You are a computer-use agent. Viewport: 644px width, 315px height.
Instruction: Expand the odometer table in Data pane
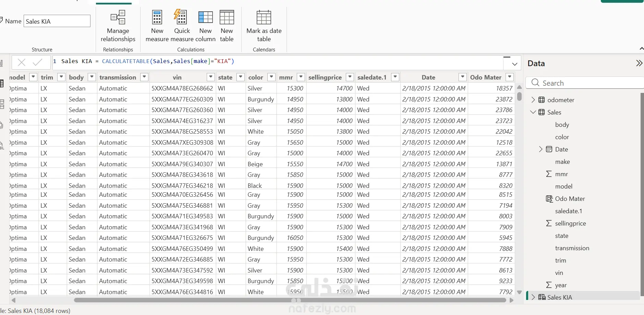[x=533, y=100]
